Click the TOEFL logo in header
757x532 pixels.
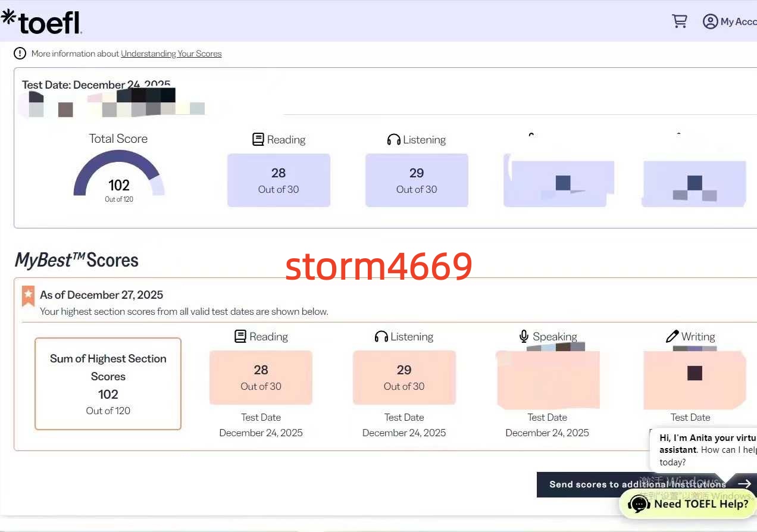tap(42, 21)
